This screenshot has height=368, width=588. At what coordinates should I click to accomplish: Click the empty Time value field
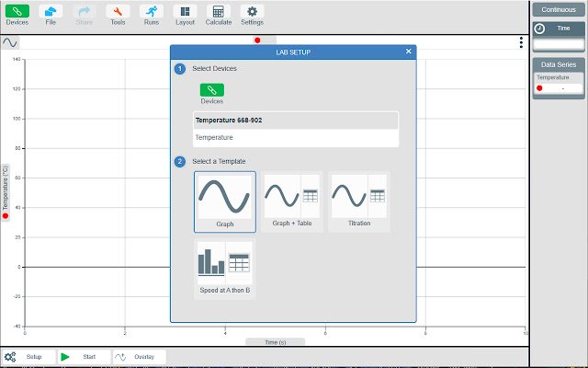(559, 44)
